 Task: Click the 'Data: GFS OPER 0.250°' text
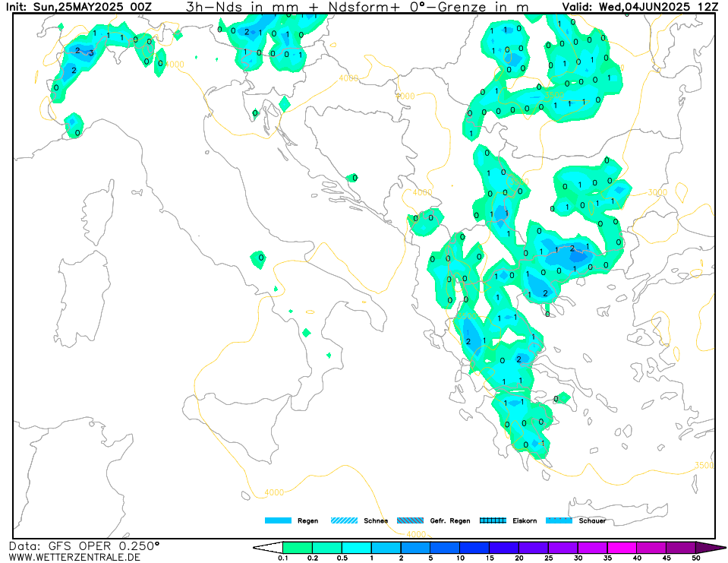pos(84,546)
